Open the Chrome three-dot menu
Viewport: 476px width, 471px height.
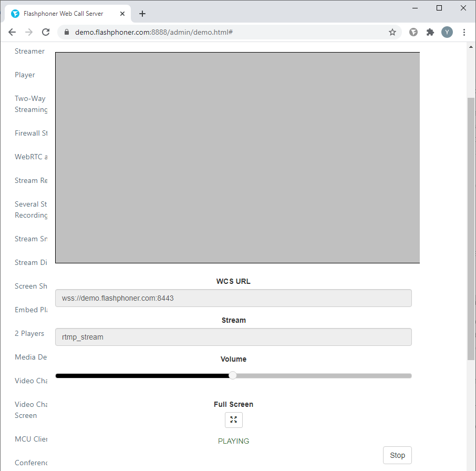[464, 32]
